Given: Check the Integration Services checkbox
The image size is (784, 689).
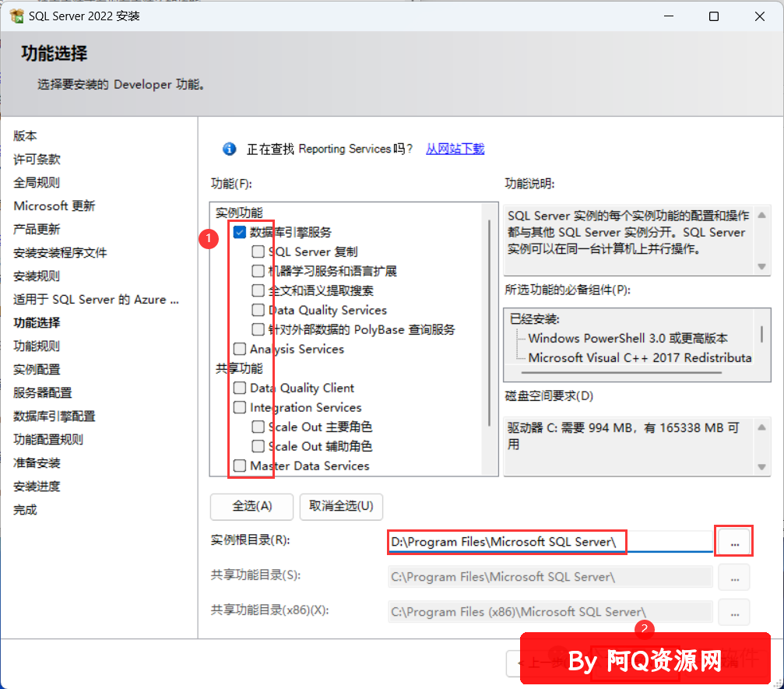Looking at the screenshot, I should [x=240, y=407].
